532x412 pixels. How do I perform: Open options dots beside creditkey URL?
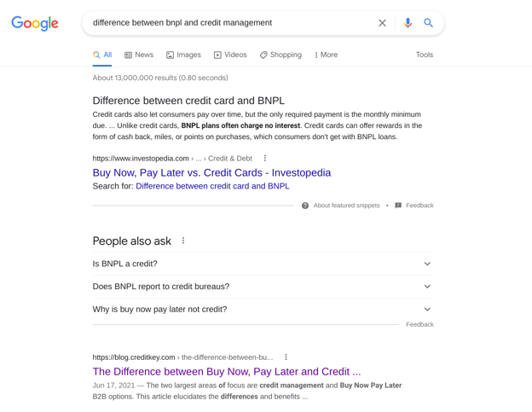click(286, 357)
